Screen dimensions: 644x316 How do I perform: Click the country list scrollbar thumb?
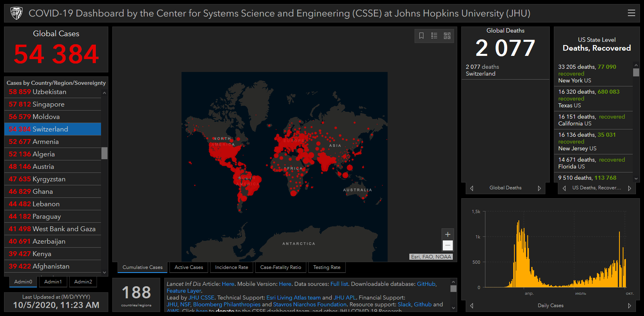[x=105, y=153]
